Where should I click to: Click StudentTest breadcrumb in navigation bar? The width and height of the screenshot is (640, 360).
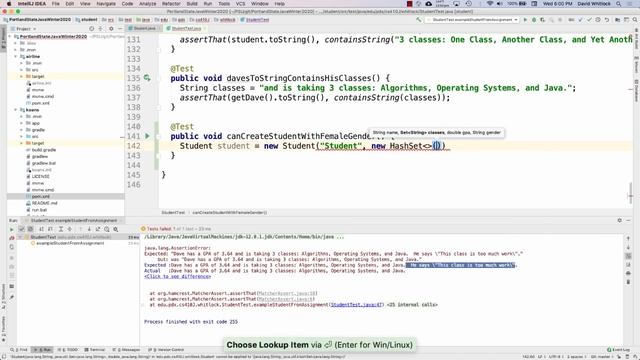(x=255, y=20)
